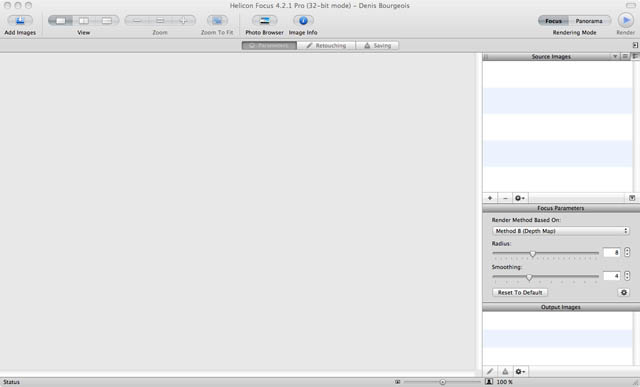640x387 pixels.
Task: Click the Zoom To Fit icon
Action: tap(217, 20)
